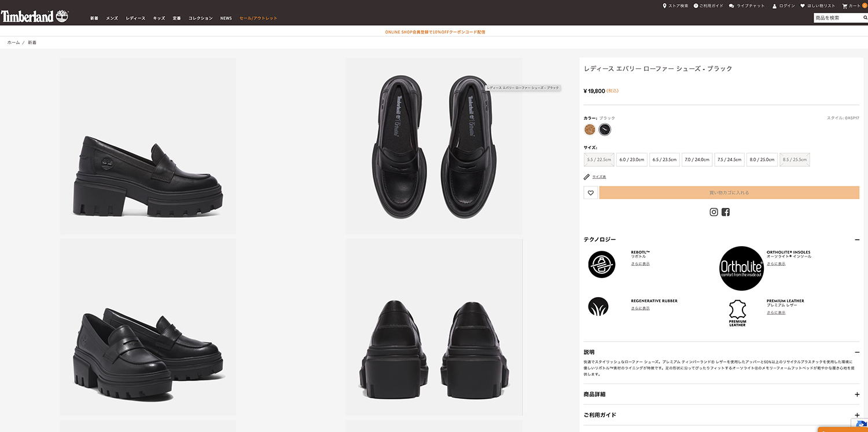868x432 pixels.
Task: Select unavailable size 5.5 / 22.5cm
Action: 599,159
